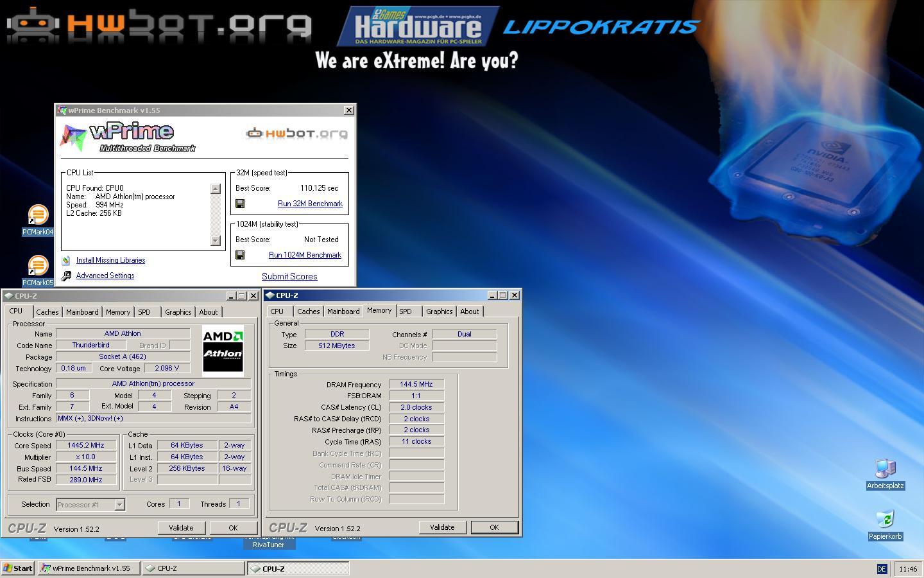This screenshot has height=578, width=924.
Task: Click the Memory Size 512 MBytes field
Action: [x=337, y=346]
